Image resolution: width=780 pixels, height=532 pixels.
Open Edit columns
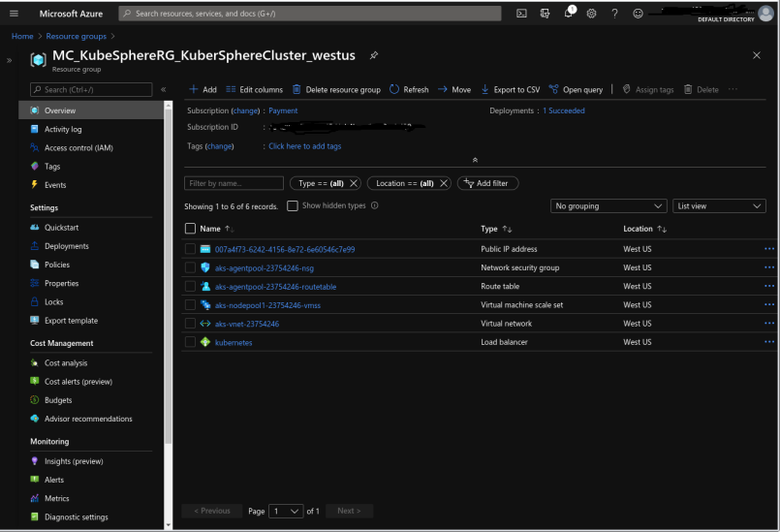tap(254, 89)
